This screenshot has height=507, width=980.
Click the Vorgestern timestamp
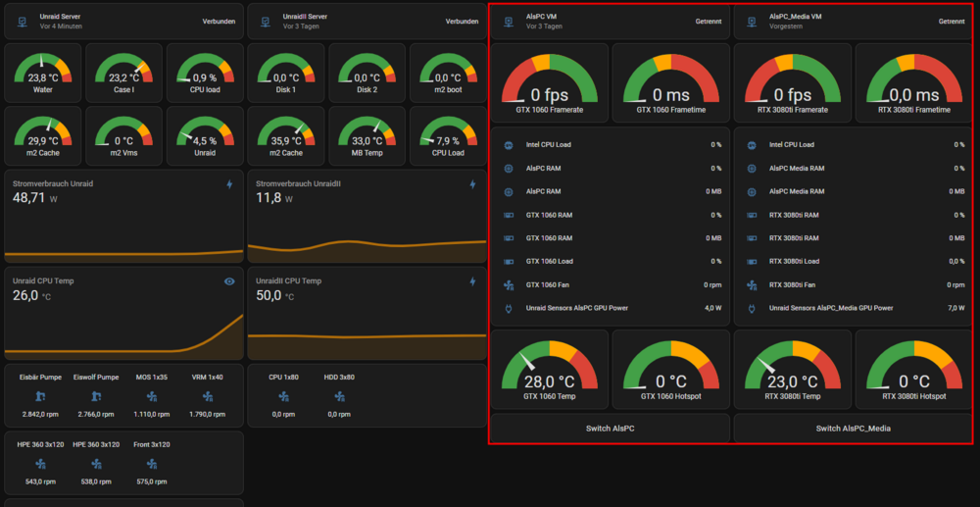point(786,26)
